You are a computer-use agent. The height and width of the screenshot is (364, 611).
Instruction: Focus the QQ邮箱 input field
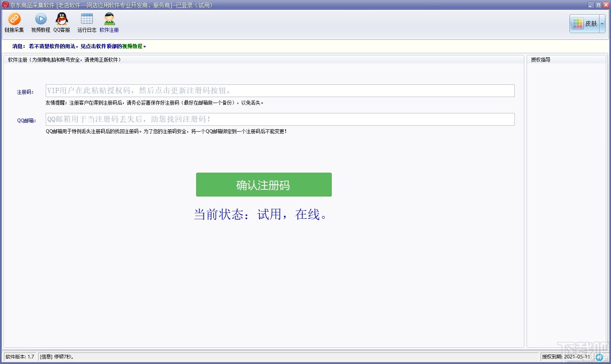tap(280, 119)
